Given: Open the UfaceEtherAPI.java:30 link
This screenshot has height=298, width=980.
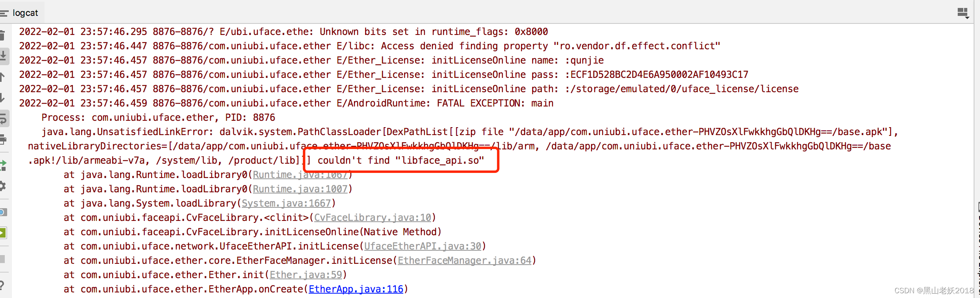Looking at the screenshot, I should pyautogui.click(x=423, y=246).
